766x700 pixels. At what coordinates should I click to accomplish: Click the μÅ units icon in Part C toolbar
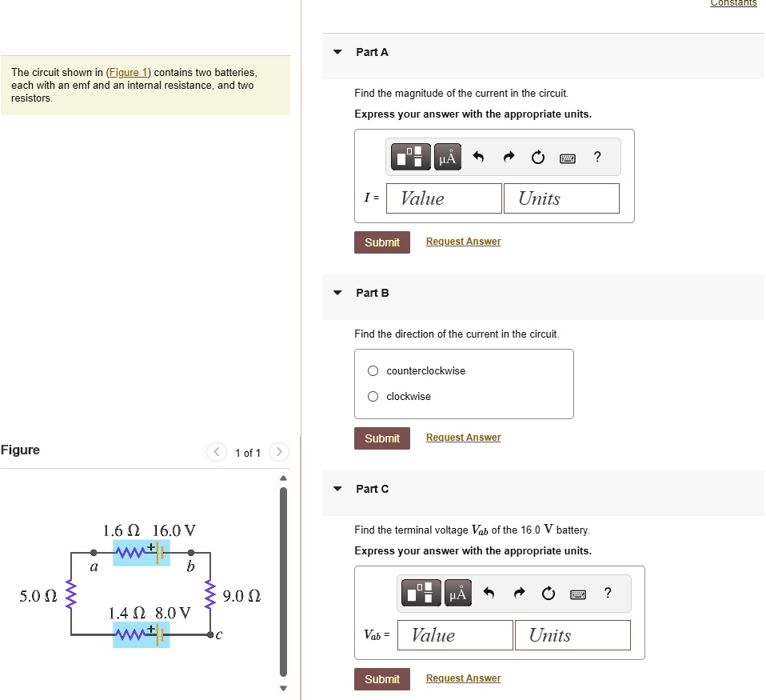pyautogui.click(x=457, y=593)
